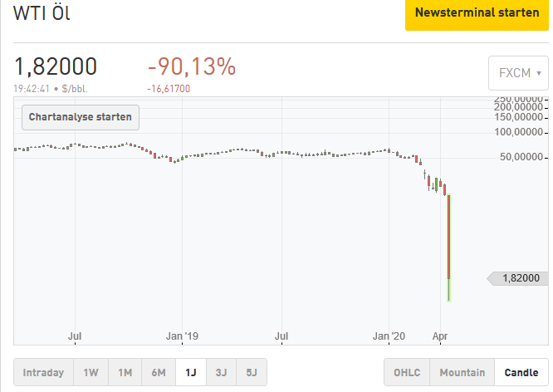Click the Jan '20 axis label
The image size is (553, 392).
pyautogui.click(x=389, y=336)
